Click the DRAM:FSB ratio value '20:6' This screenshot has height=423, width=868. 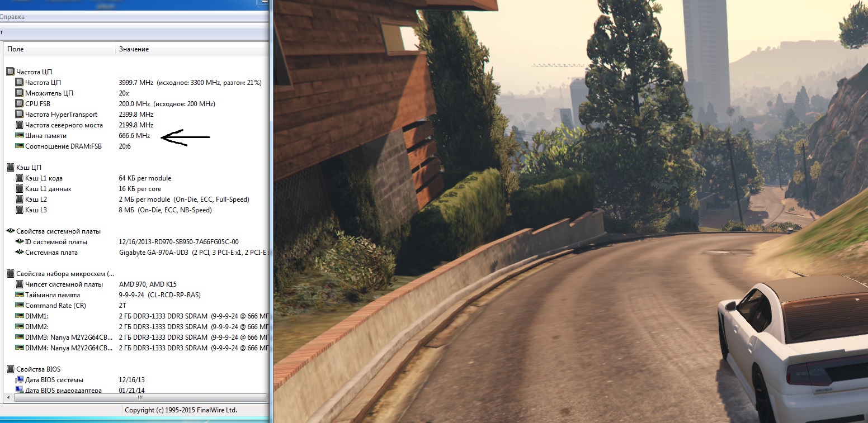tap(126, 146)
